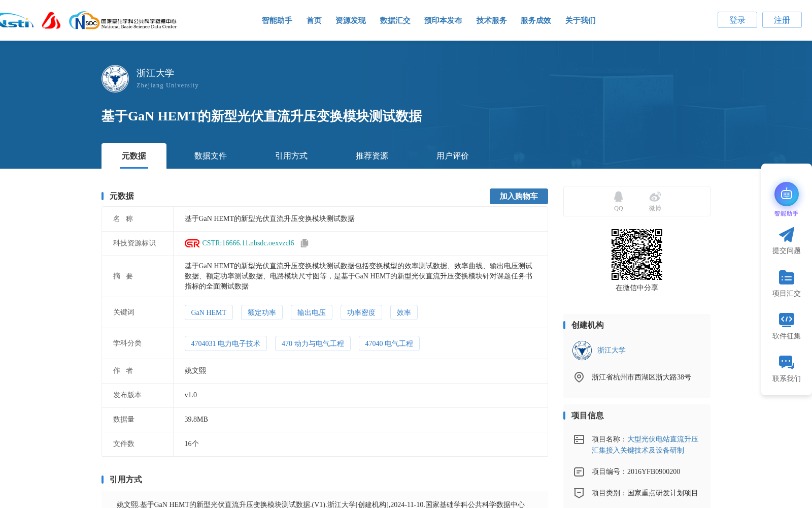Open 浙江大学 link under 创建机构

(612, 351)
